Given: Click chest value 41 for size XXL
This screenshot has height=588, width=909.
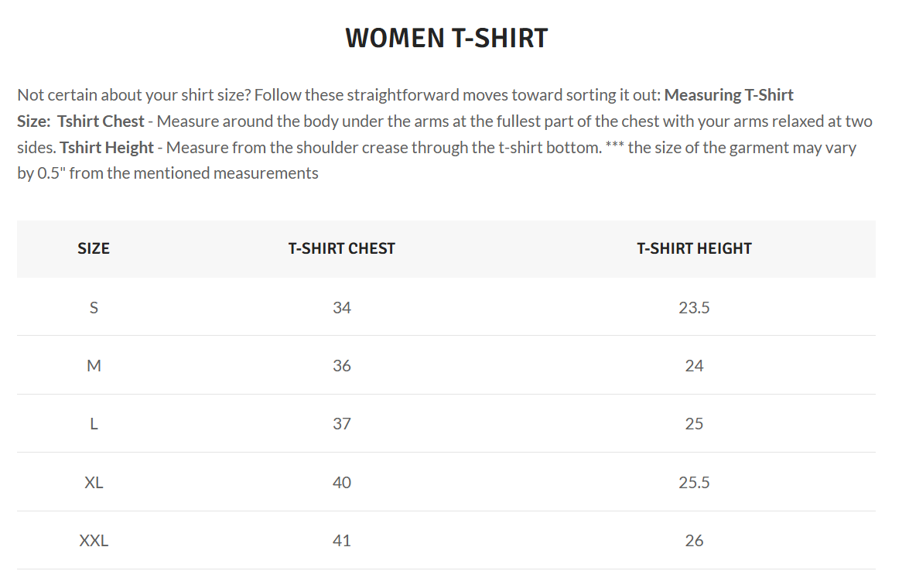Looking at the screenshot, I should tap(342, 541).
